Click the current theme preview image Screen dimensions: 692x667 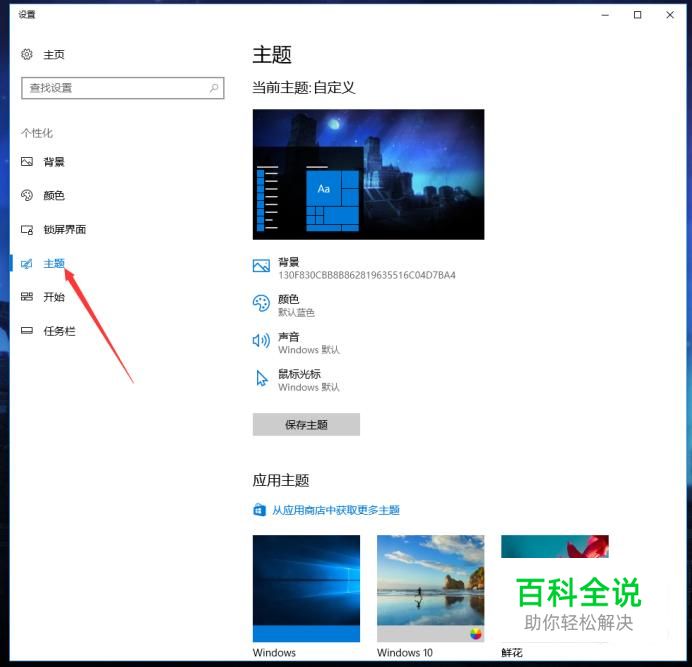point(368,174)
